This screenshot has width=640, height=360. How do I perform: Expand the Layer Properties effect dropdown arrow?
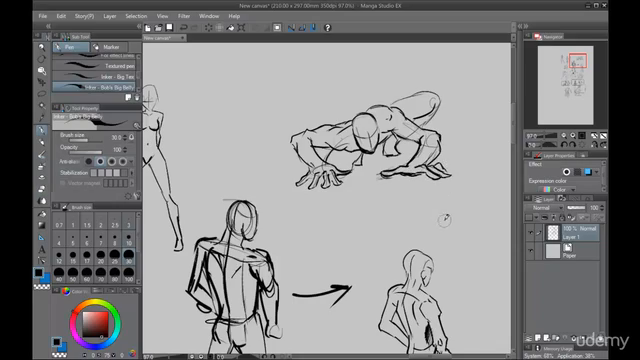(597, 172)
